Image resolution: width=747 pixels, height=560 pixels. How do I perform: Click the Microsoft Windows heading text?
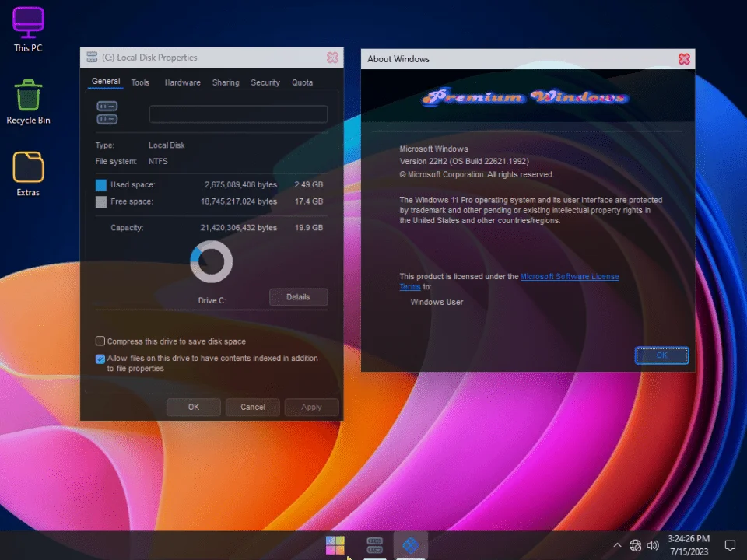click(x=433, y=149)
